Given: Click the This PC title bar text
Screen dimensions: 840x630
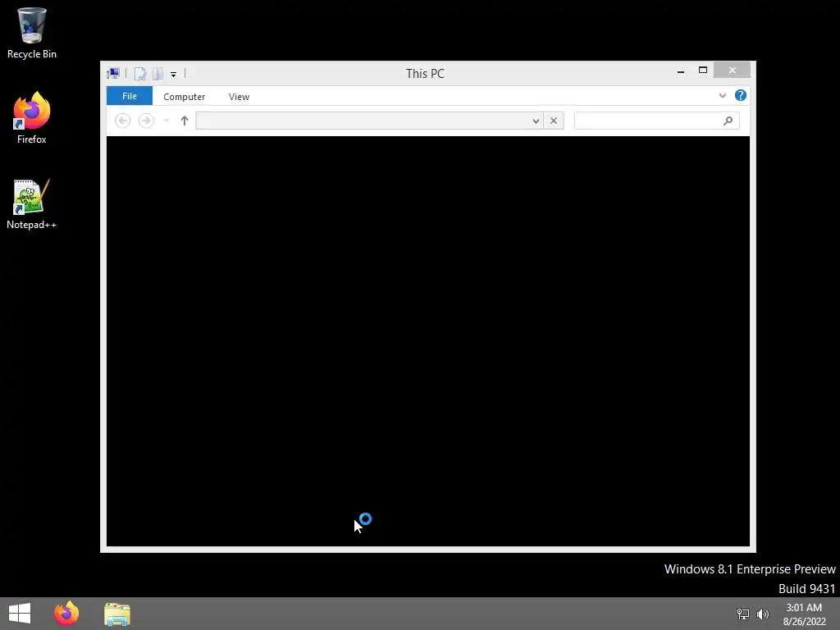Looking at the screenshot, I should pyautogui.click(x=426, y=73).
